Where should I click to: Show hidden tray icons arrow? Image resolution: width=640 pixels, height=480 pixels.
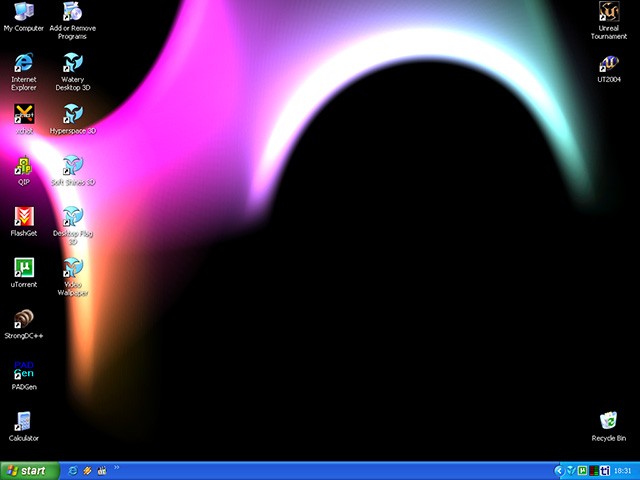tap(559, 471)
